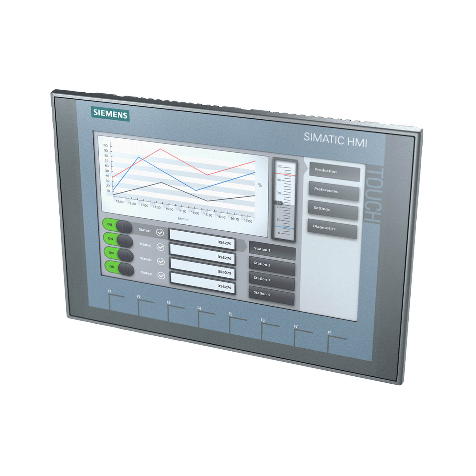Click the blue lower limit line on gauge
The image size is (476, 476).
coord(284,228)
